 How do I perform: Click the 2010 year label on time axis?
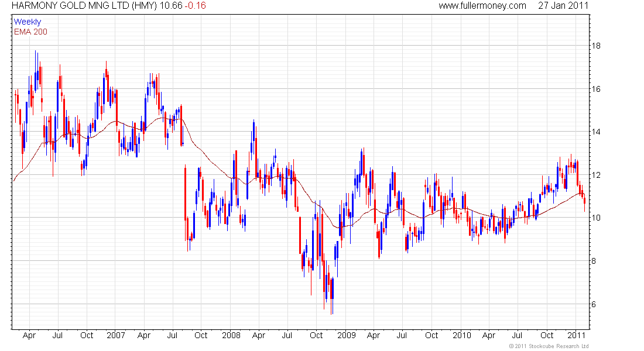pyautogui.click(x=462, y=335)
